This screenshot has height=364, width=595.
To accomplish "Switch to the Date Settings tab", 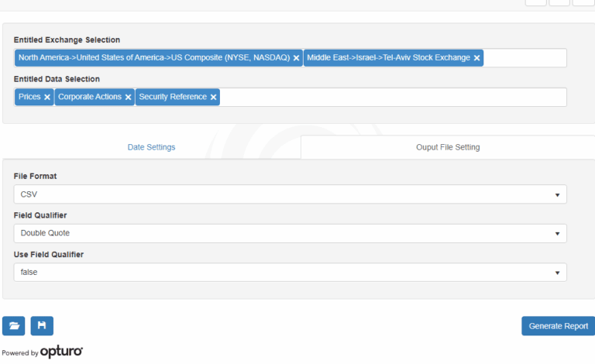I will pos(151,147).
